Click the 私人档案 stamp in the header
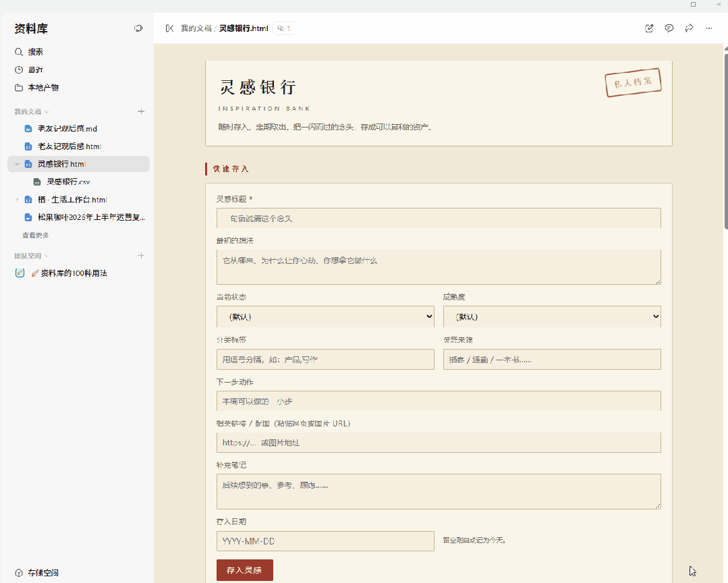Image resolution: width=728 pixels, height=583 pixels. [x=634, y=82]
